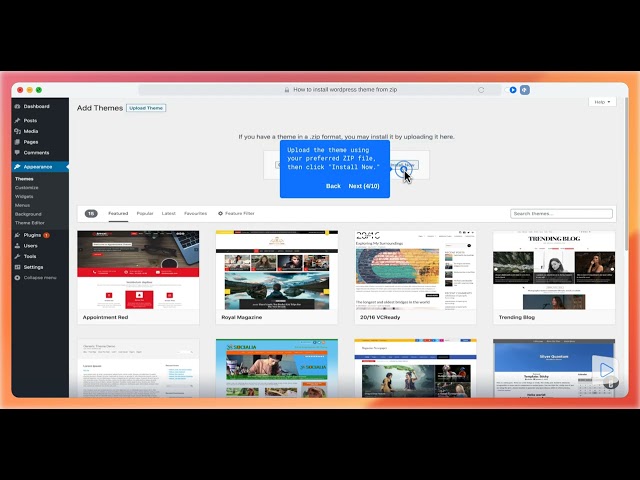Click the Posts pin icon

[x=17, y=120]
